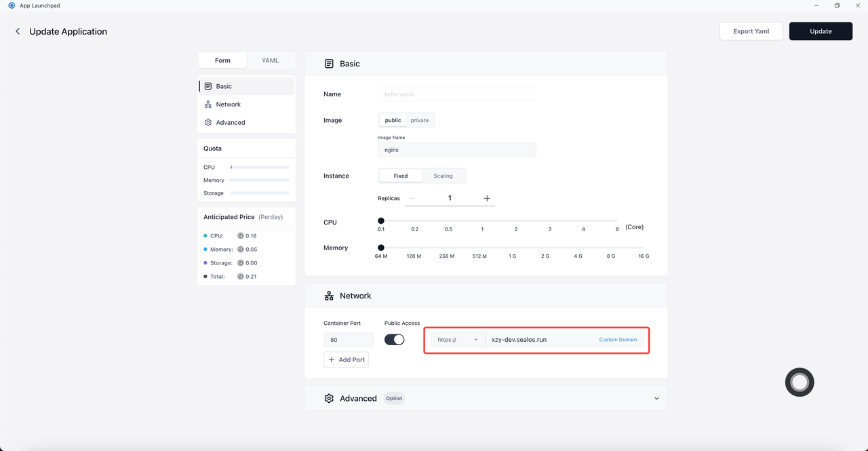Click the back arrow beside Update Application
The image size is (868, 451).
click(x=18, y=31)
